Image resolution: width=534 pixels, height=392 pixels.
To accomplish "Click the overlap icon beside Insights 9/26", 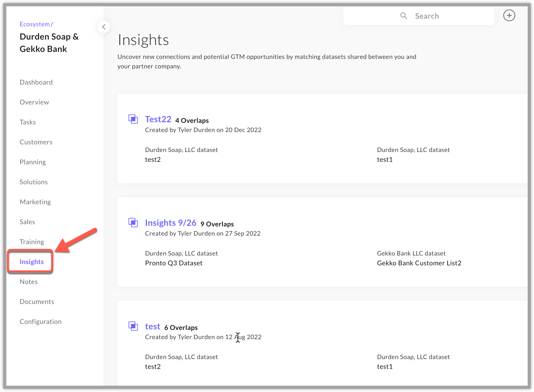I will [133, 223].
